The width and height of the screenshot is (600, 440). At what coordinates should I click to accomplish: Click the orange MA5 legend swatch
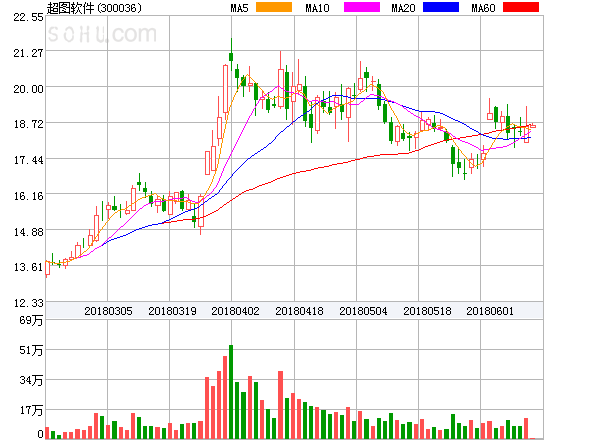274,7
